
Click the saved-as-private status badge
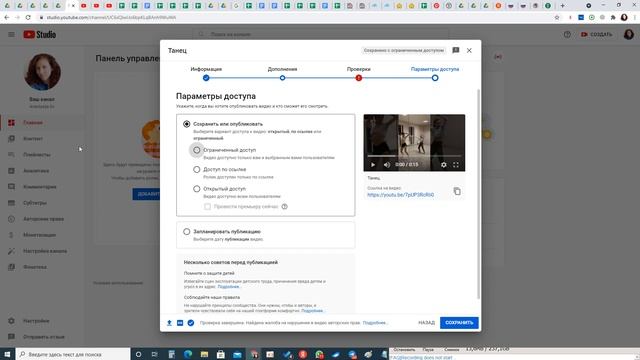pyautogui.click(x=404, y=50)
